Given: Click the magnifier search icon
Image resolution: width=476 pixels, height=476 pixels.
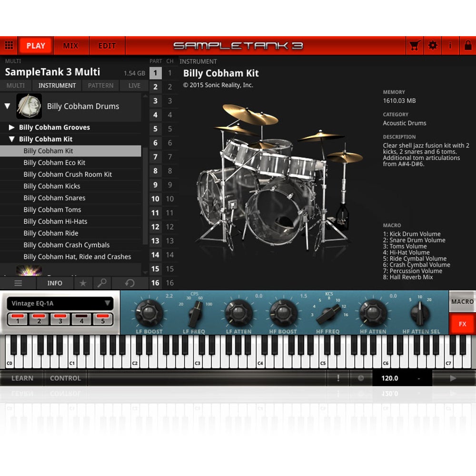Looking at the screenshot, I should click(102, 283).
